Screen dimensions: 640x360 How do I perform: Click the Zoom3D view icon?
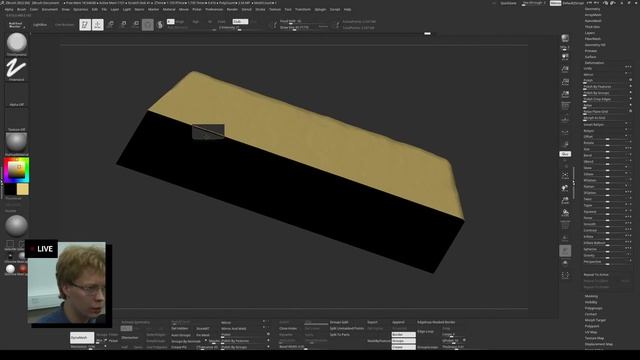coord(565,200)
